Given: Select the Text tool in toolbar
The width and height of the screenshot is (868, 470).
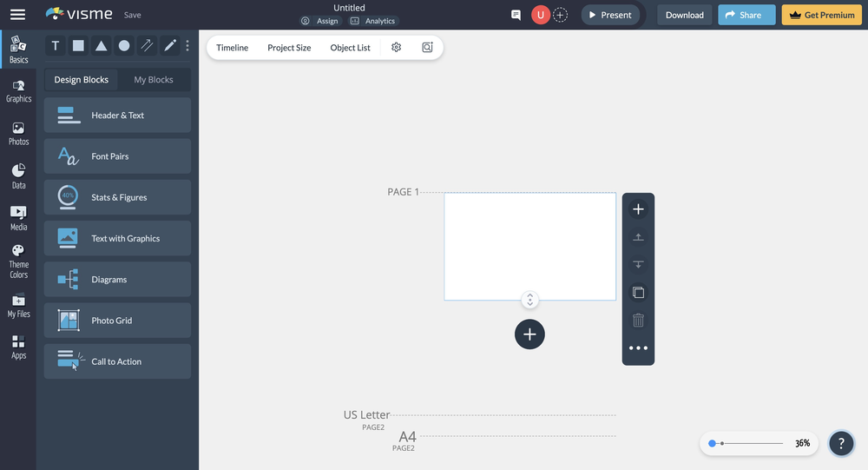Looking at the screenshot, I should pyautogui.click(x=56, y=46).
